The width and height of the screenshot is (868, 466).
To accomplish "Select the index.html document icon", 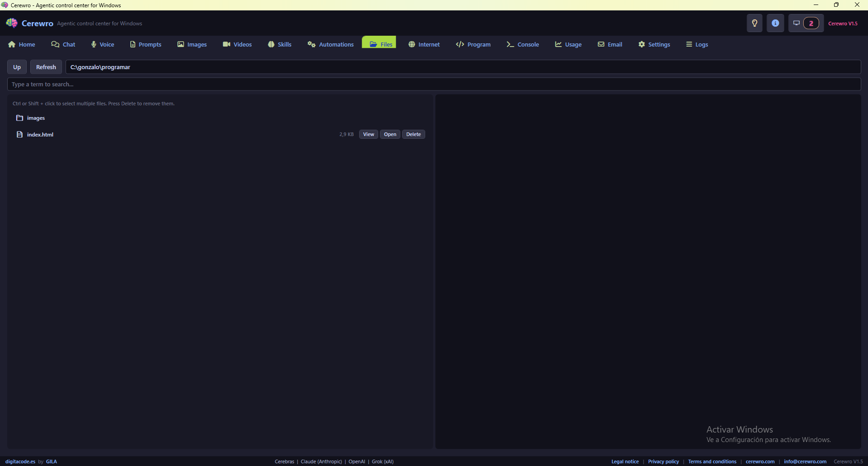I will pyautogui.click(x=19, y=134).
